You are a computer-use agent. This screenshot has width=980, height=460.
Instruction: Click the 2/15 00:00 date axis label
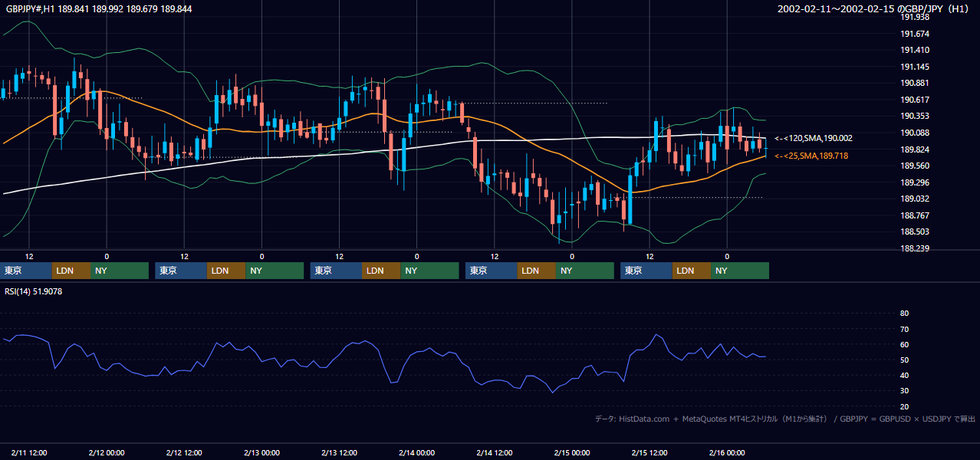point(572,452)
